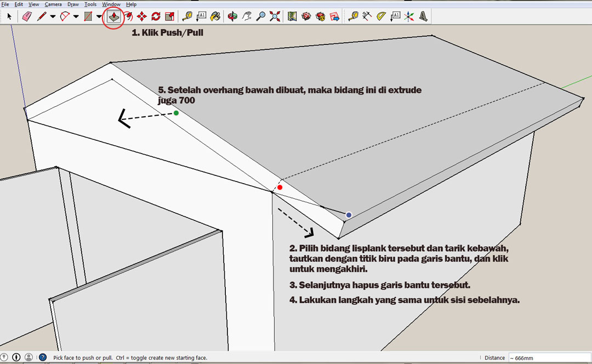Select the Move tool
The height and width of the screenshot is (364, 592).
pyautogui.click(x=142, y=16)
